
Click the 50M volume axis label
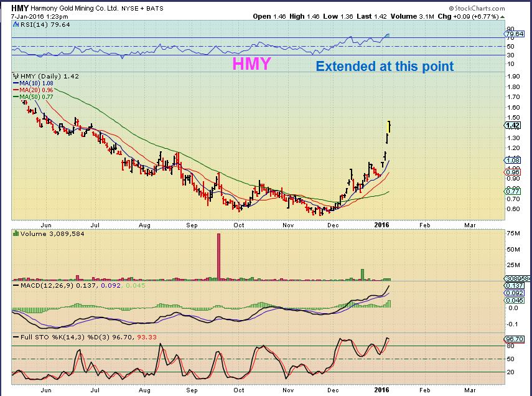coord(513,250)
